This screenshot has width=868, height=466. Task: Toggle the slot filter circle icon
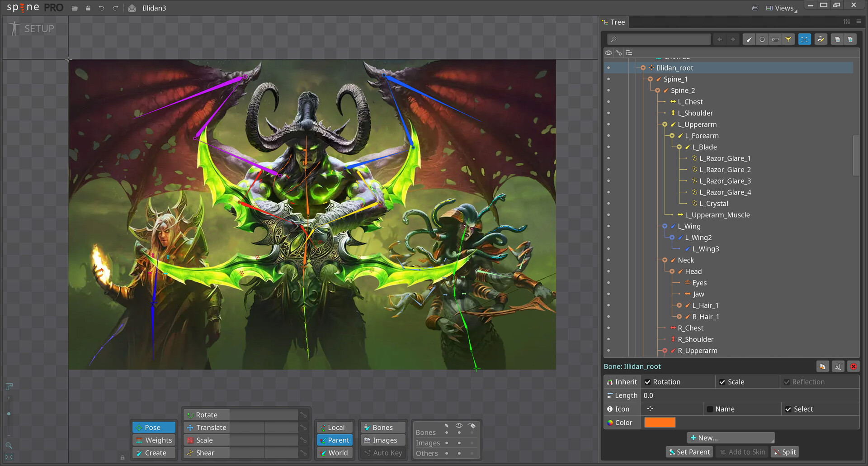[762, 39]
